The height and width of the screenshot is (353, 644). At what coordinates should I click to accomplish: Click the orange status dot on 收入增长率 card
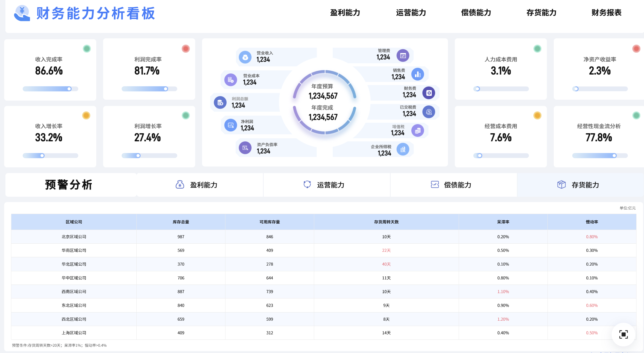click(86, 115)
